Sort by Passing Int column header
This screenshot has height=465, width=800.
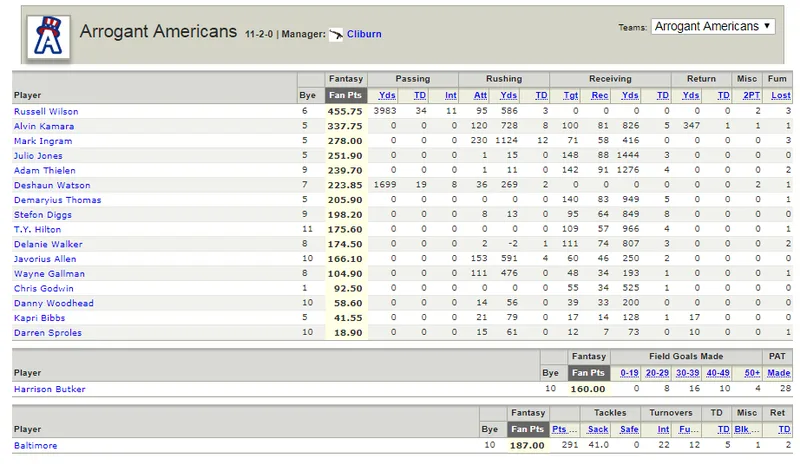[451, 95]
